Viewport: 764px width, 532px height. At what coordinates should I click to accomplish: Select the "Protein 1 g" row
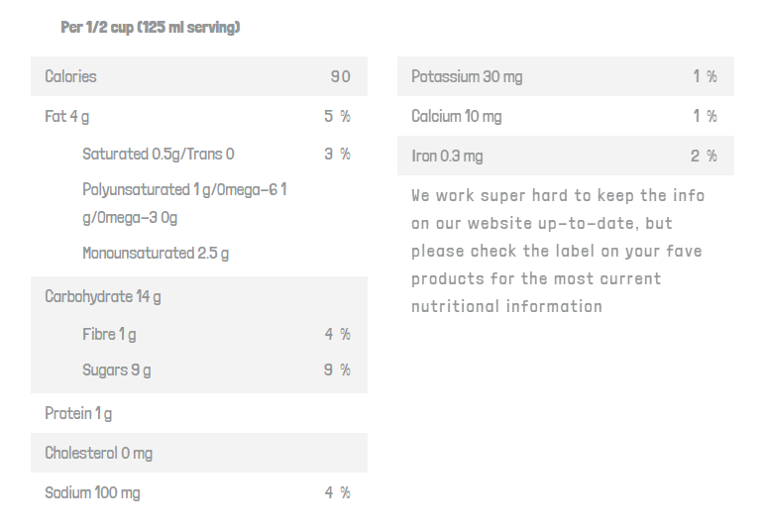[x=78, y=413]
